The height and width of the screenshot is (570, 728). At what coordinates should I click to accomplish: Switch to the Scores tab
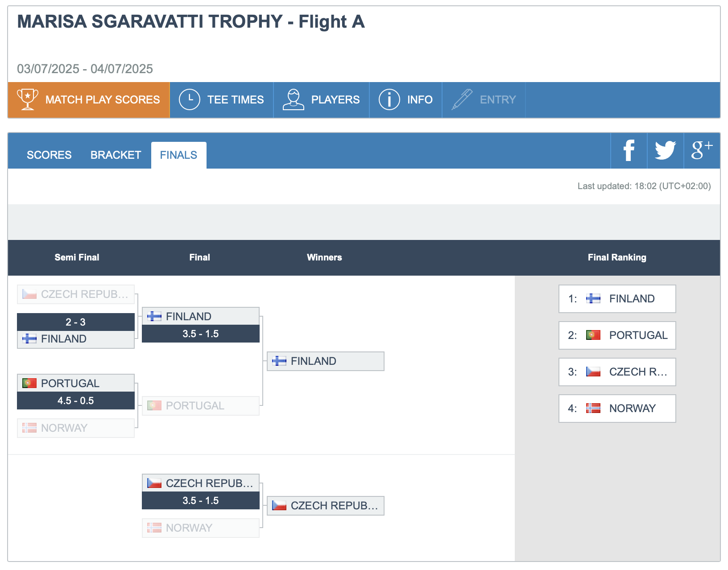(49, 155)
